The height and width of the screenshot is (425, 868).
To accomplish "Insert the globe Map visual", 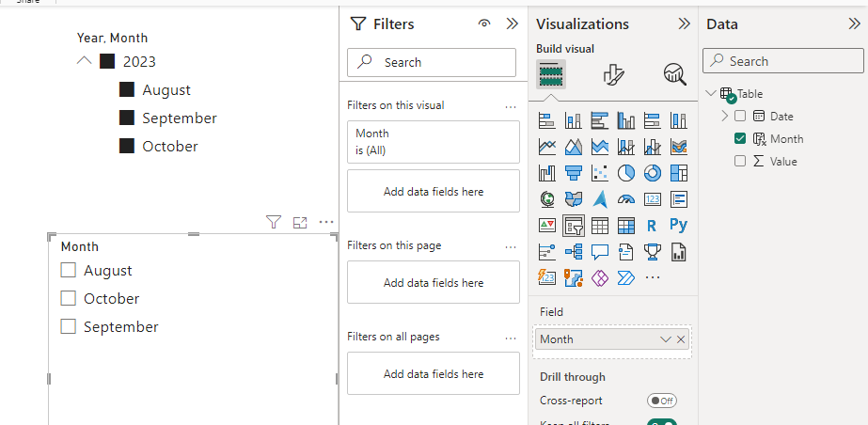I will 547,199.
